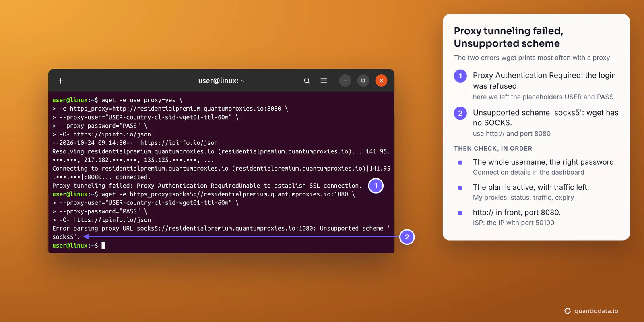This screenshot has width=644, height=322.
Task: Click the 'Proxy tunneling failed: Proxy Authentication Required' error line
Action: (207, 186)
